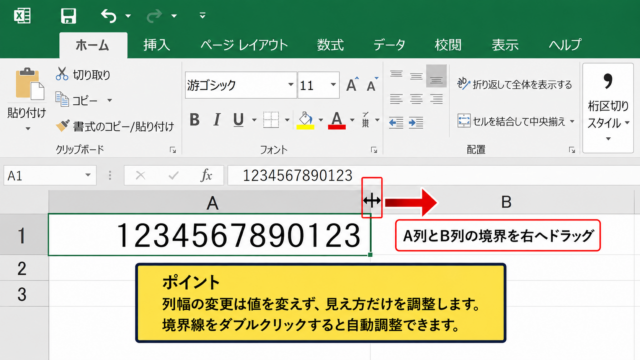
Task: Toggle 折り返して全体を表示する wrap text
Action: [x=515, y=84]
